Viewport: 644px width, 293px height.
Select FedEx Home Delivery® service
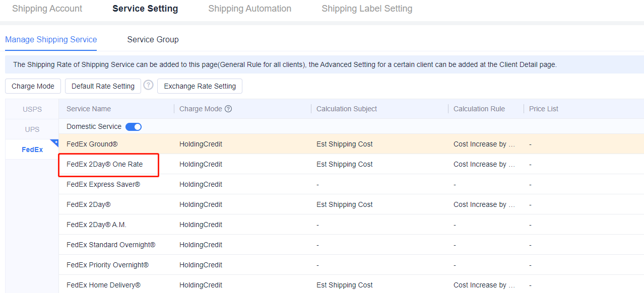(x=103, y=285)
